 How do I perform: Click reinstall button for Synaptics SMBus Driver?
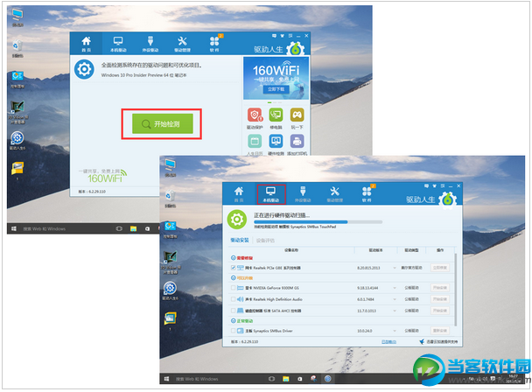440,331
